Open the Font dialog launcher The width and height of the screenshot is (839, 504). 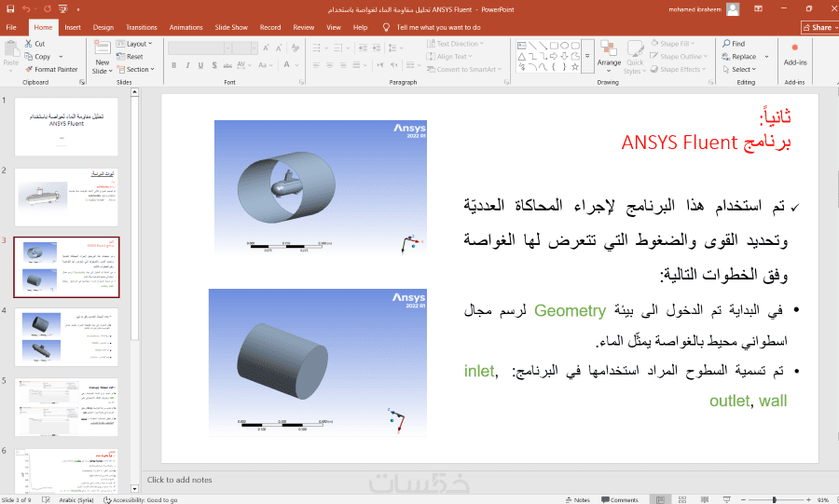(x=301, y=82)
